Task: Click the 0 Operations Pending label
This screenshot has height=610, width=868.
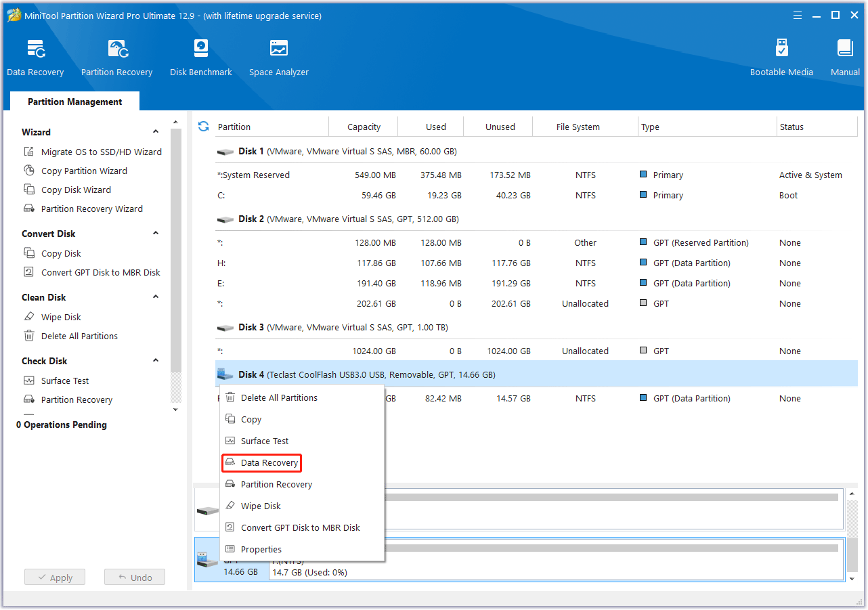Action: pos(62,424)
